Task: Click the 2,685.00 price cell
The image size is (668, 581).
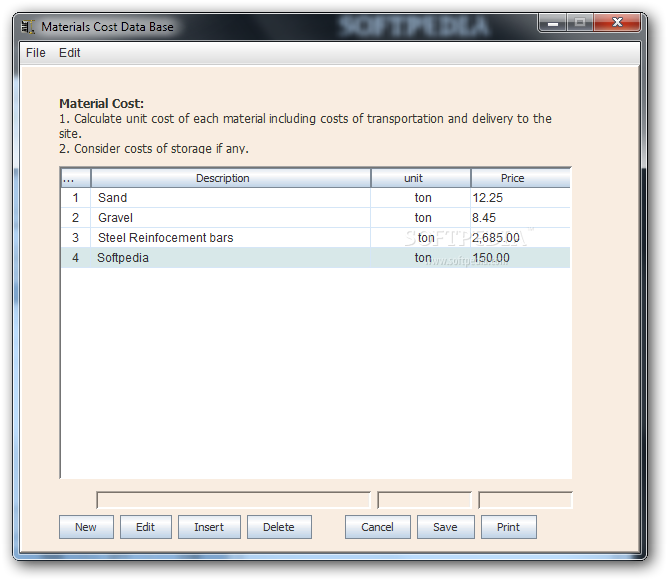Action: [521, 238]
